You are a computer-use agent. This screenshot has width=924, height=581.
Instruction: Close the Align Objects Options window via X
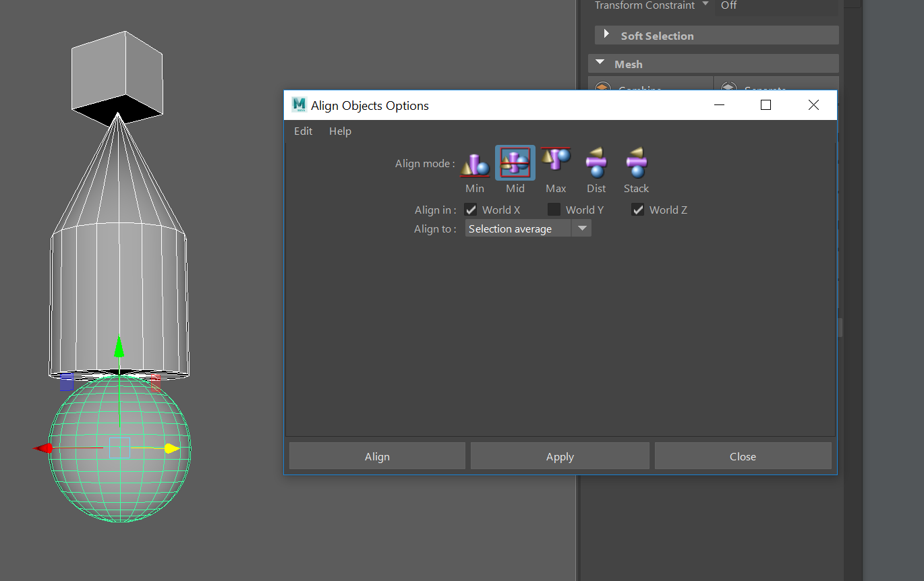813,105
